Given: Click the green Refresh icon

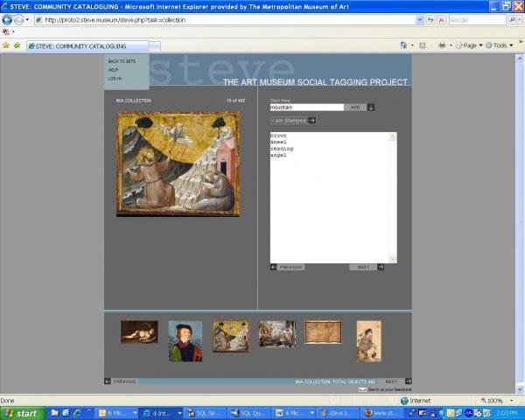Looking at the screenshot, I should [x=430, y=20].
